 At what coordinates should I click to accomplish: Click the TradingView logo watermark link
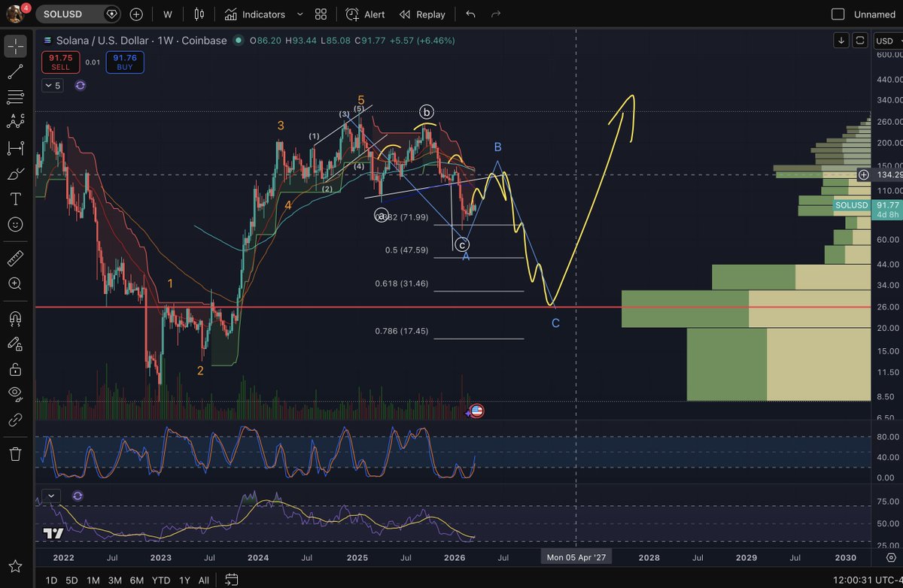coord(53,534)
